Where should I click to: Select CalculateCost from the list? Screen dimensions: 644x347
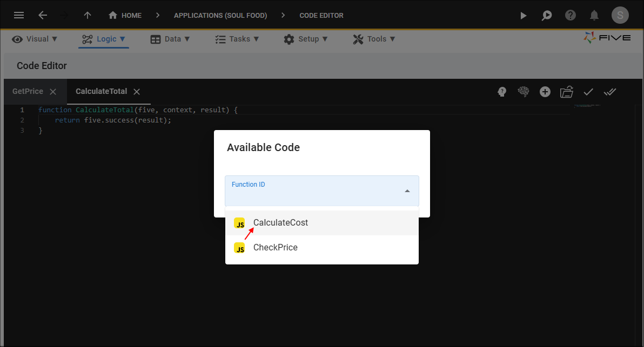click(322, 223)
